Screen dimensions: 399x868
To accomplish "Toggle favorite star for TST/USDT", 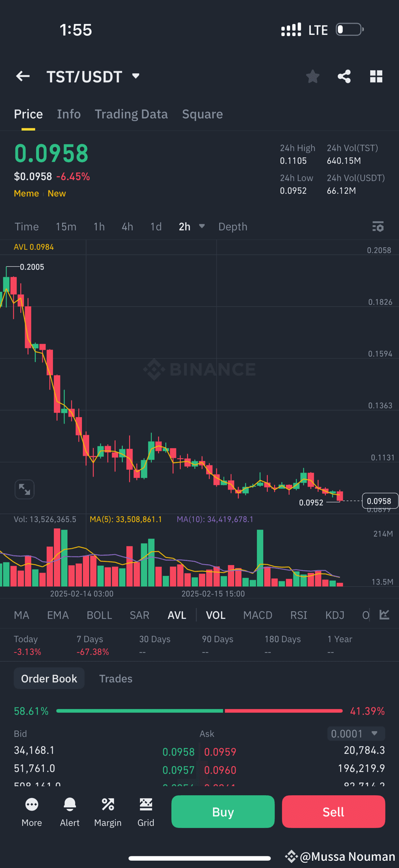I will pyautogui.click(x=312, y=76).
